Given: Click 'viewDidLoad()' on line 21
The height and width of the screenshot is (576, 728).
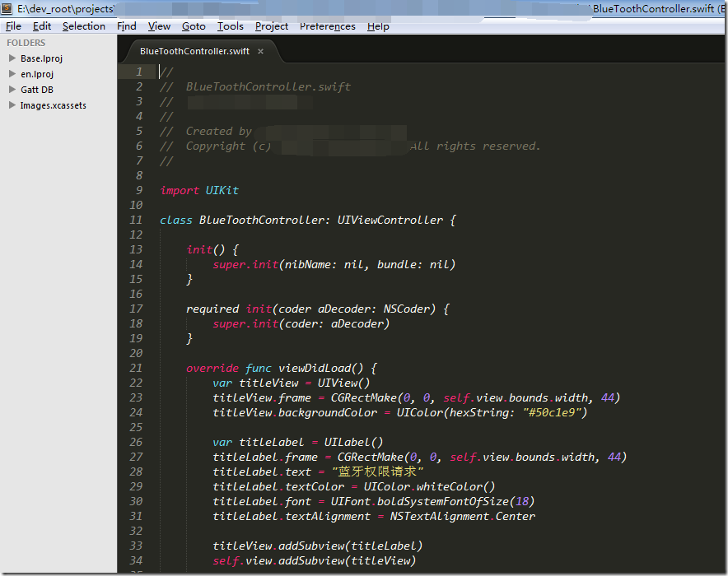Looking at the screenshot, I should click(x=321, y=369).
